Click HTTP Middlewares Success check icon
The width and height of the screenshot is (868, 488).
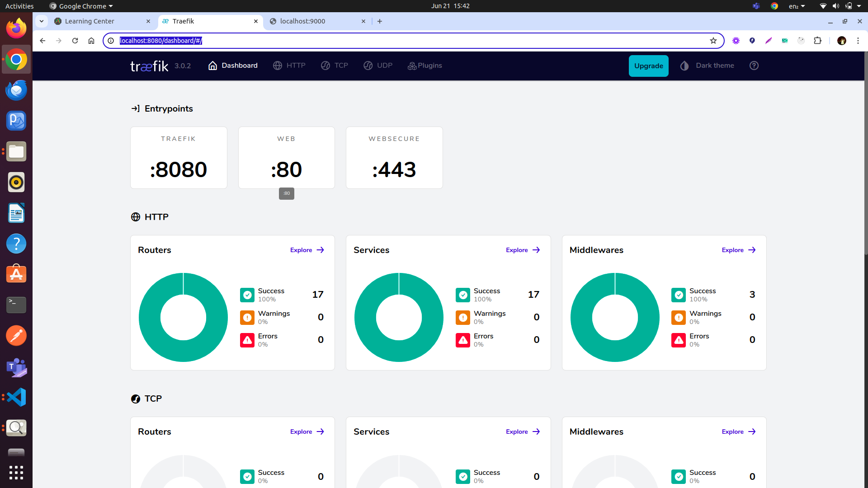point(679,295)
